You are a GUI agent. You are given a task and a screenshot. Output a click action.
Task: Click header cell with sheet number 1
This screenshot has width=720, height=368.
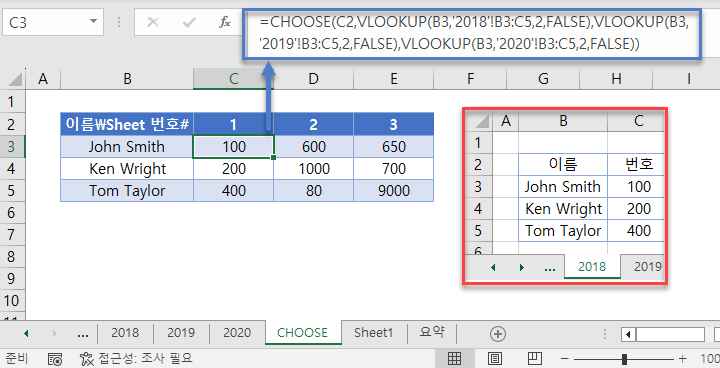click(233, 124)
